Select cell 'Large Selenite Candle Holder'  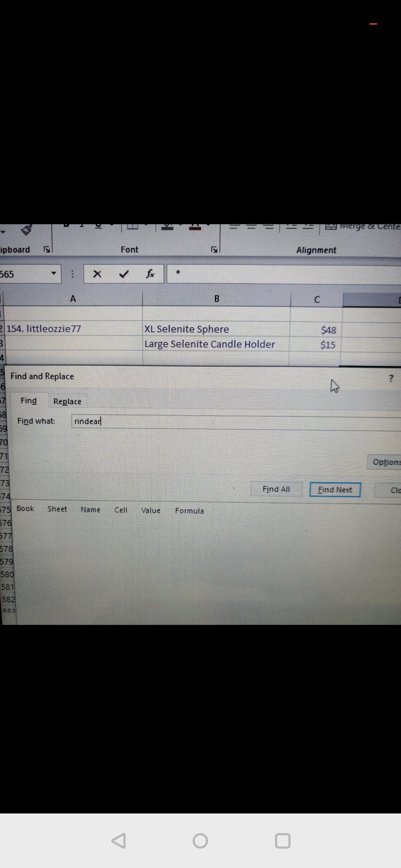coord(216,344)
